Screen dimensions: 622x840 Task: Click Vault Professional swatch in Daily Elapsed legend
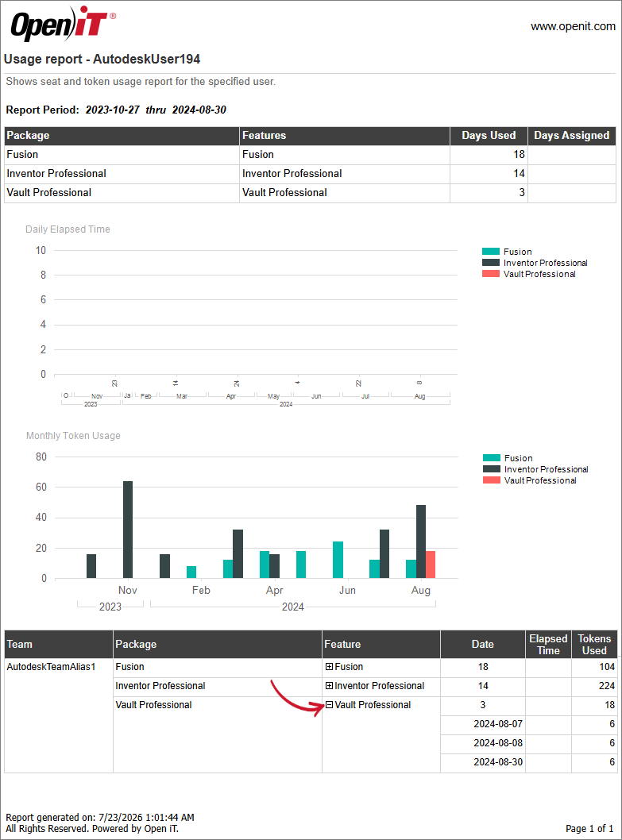point(491,274)
